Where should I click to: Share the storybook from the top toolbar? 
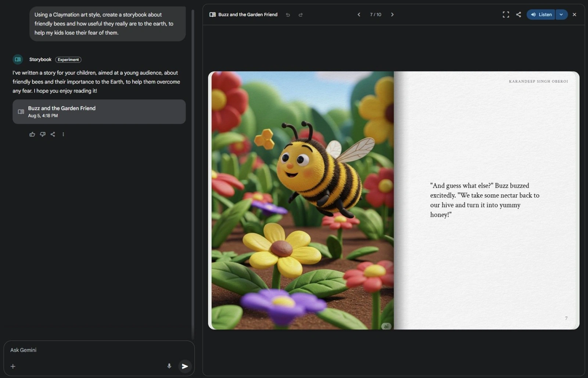click(x=519, y=15)
